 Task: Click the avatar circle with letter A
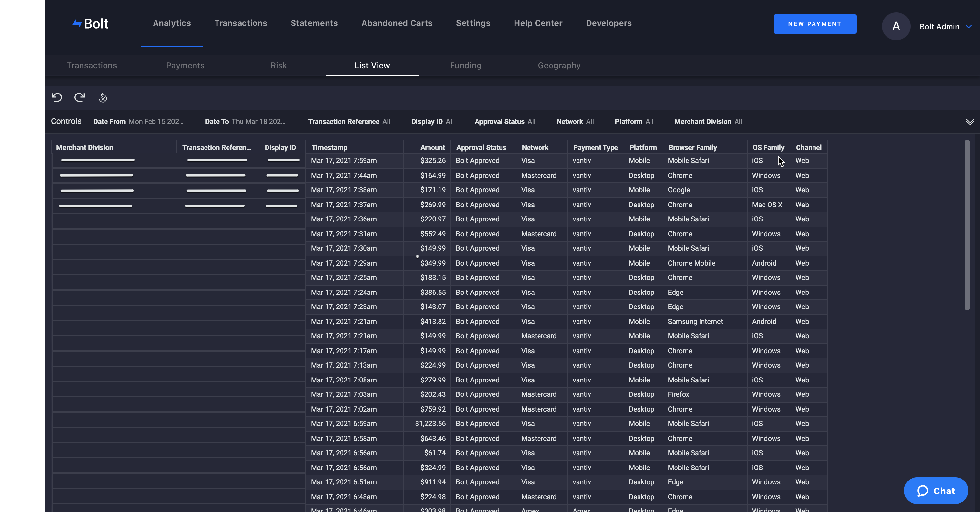click(896, 26)
